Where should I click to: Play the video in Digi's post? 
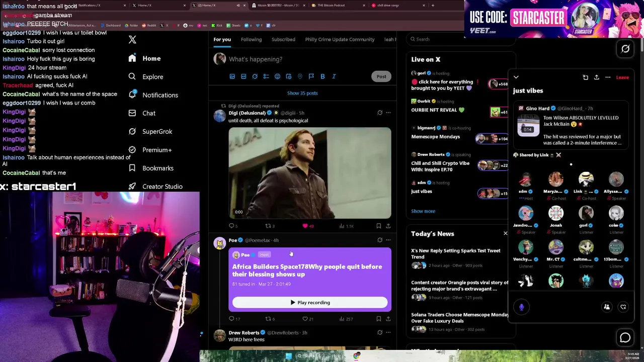(x=310, y=173)
